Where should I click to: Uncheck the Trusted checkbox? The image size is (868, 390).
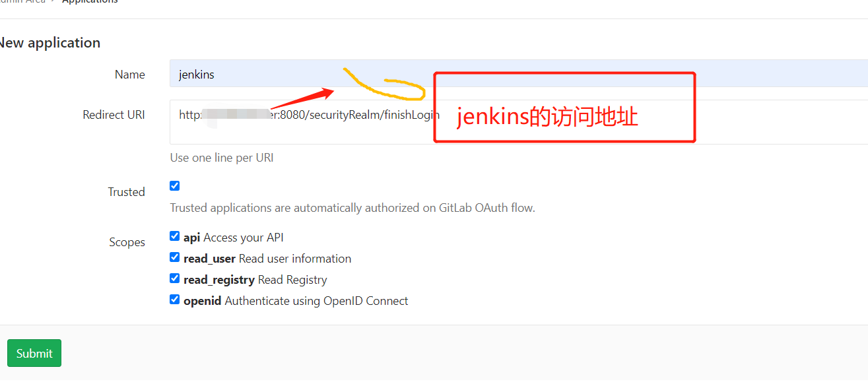174,185
